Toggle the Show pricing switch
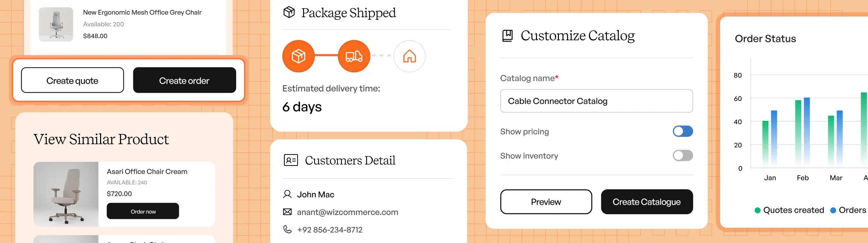Image resolution: width=868 pixels, height=243 pixels. (683, 131)
